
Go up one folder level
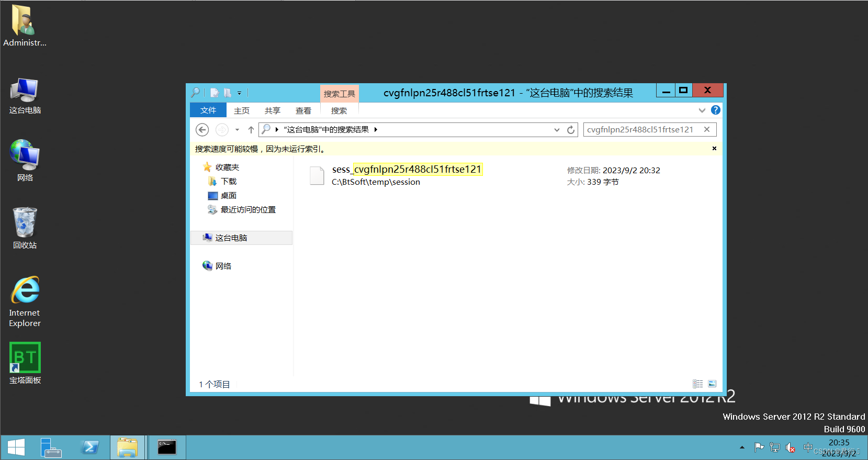pyautogui.click(x=251, y=130)
